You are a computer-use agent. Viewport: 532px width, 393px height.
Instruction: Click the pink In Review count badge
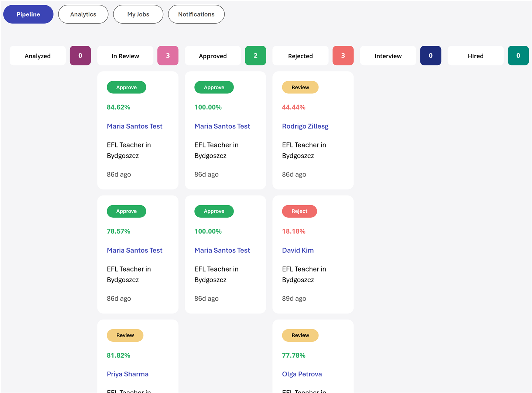[168, 56]
